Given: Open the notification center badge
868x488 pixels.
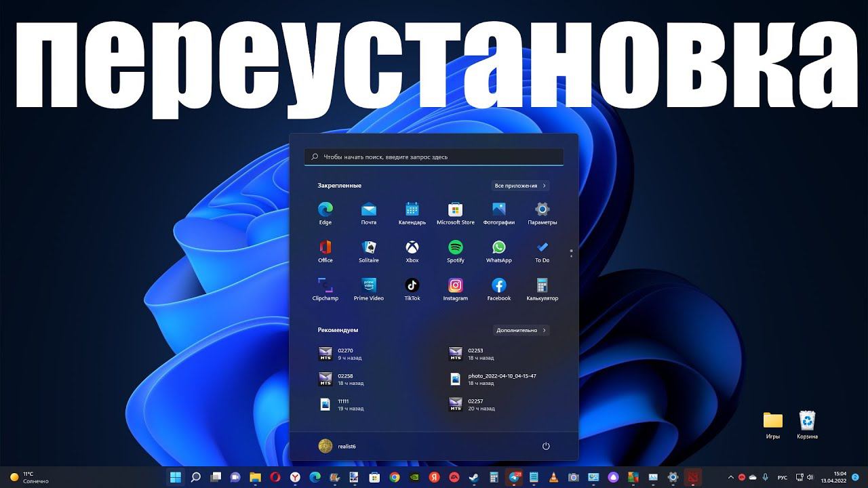Looking at the screenshot, I should pos(855,477).
